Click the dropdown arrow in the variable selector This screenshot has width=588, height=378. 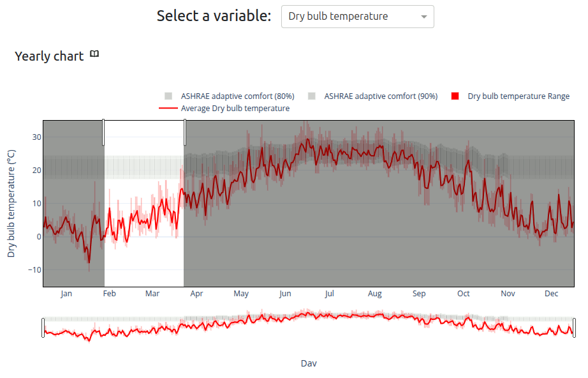click(423, 17)
